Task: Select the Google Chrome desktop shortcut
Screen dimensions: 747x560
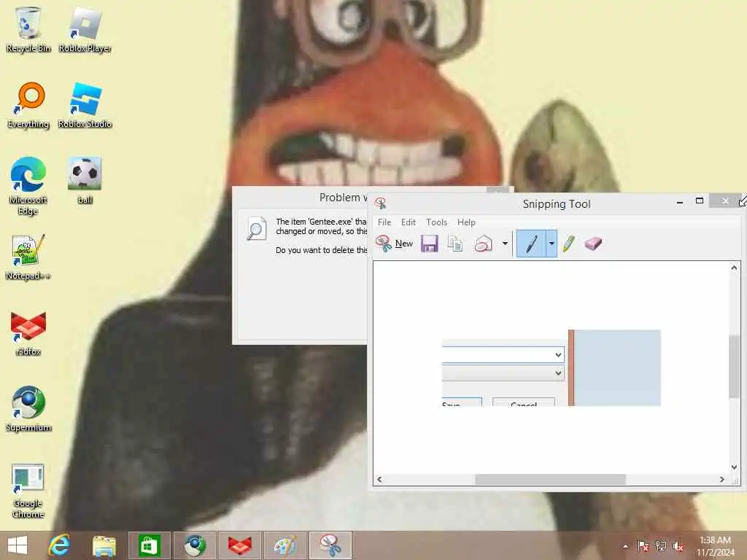Action: [28, 491]
